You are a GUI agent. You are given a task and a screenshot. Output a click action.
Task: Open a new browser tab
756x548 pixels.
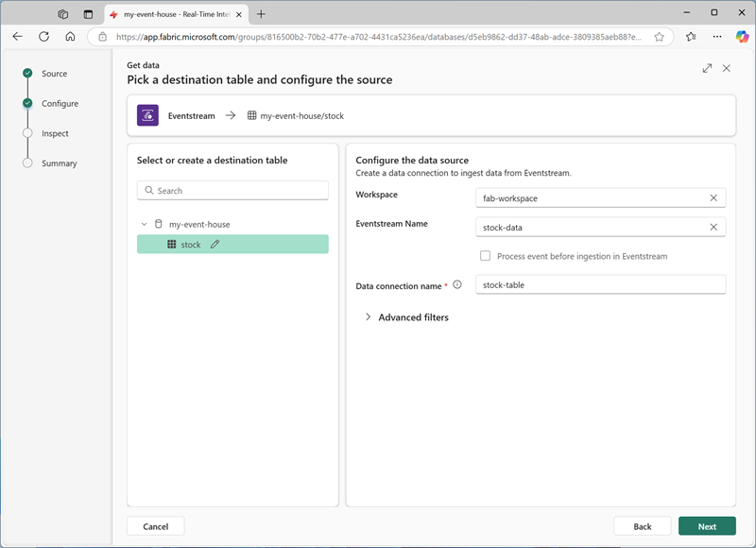[x=261, y=14]
